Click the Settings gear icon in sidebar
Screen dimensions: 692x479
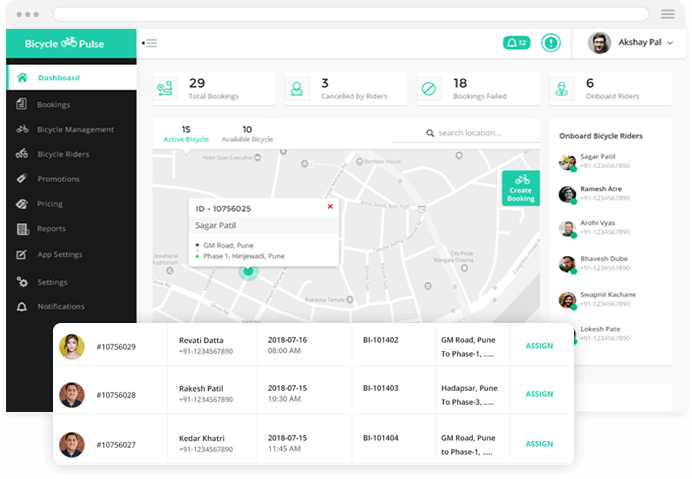22,282
